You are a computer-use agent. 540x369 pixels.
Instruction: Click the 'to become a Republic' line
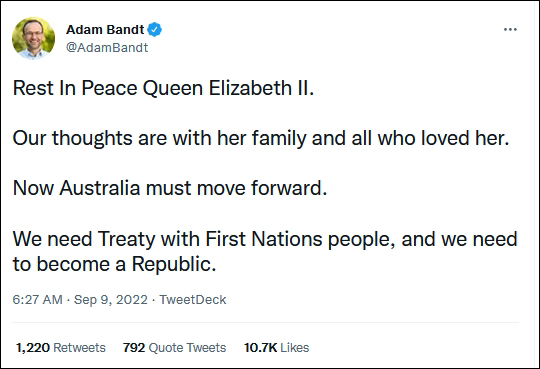click(x=114, y=264)
